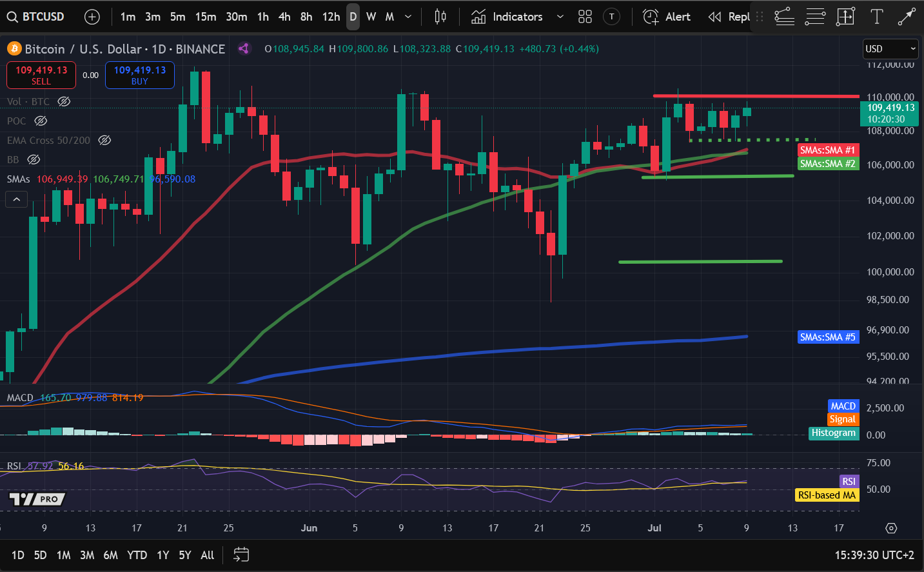
Task: Click the SMAs:SMA #5 price label
Action: pyautogui.click(x=828, y=337)
